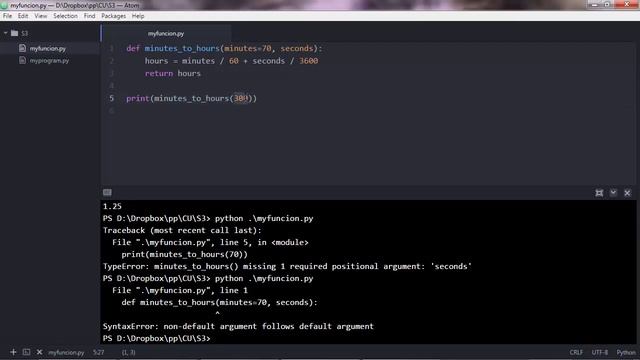
Task: Hide the terminal panel with the chevron
Action: tap(613, 193)
